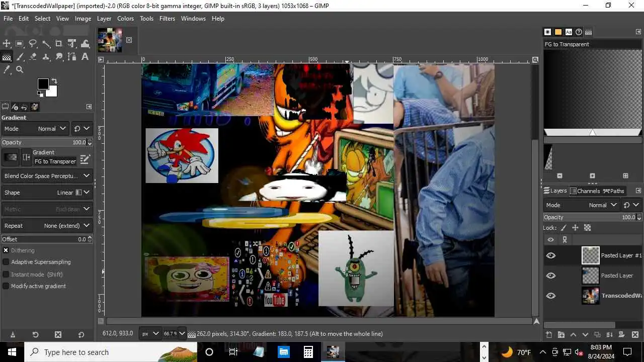Open the File menu
The width and height of the screenshot is (644, 362).
pyautogui.click(x=8, y=19)
